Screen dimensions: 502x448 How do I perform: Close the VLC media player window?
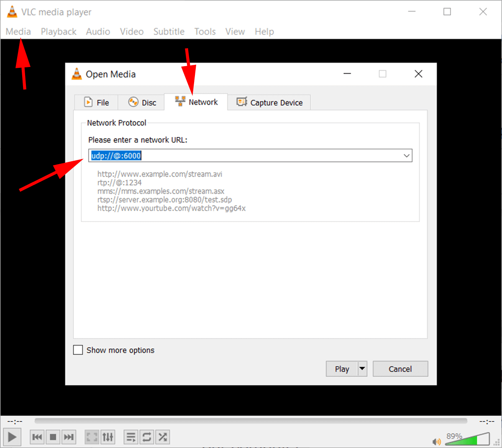(483, 12)
